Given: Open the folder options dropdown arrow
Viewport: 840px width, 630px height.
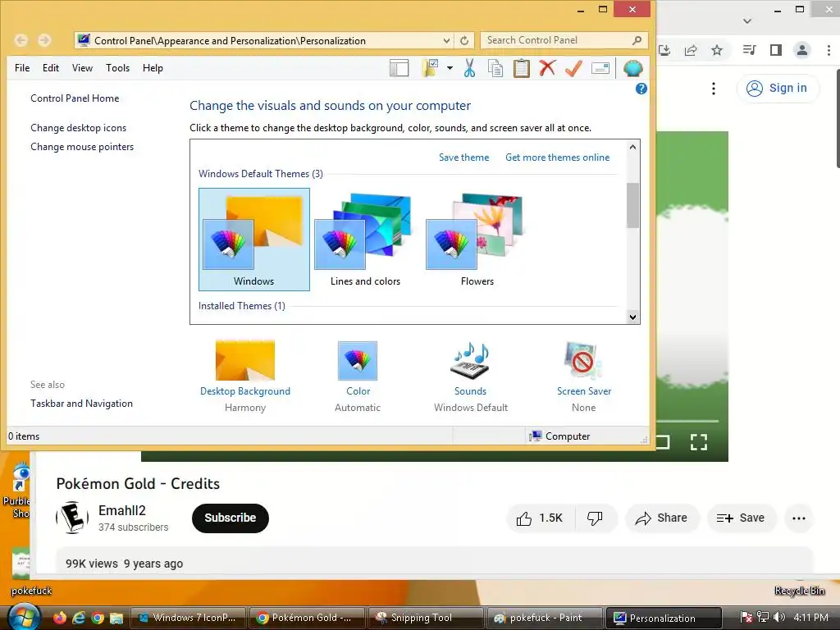Looking at the screenshot, I should [450, 68].
